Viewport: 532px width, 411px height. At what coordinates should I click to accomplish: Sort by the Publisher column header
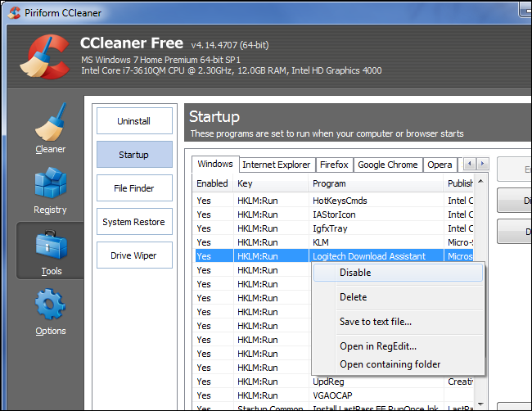[x=458, y=183]
